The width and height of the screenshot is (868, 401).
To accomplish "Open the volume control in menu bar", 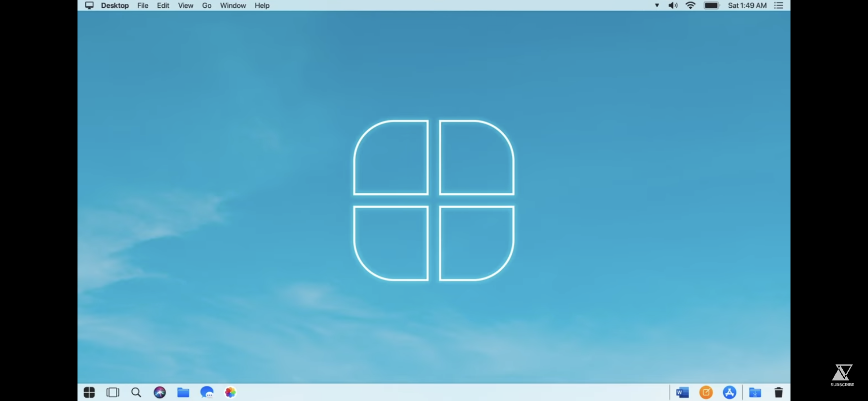I will [x=673, y=5].
